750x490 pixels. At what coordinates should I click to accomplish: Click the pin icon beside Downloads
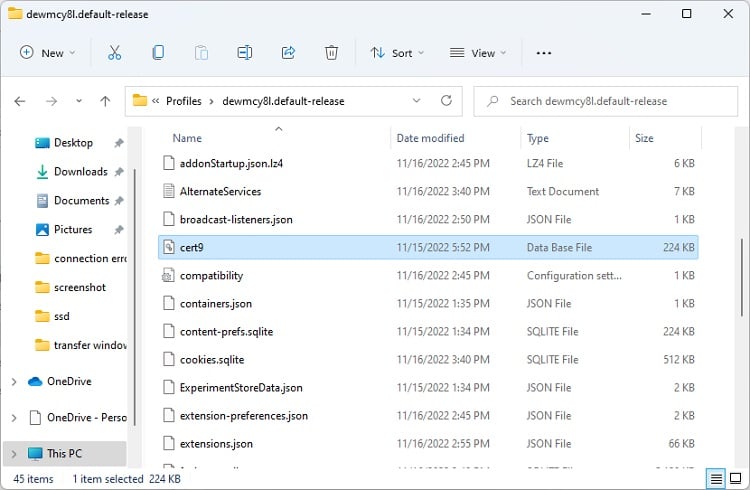coord(119,171)
